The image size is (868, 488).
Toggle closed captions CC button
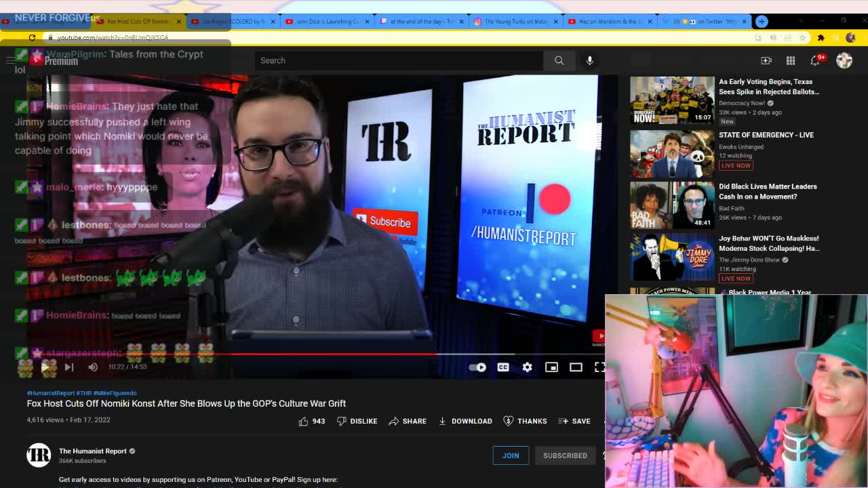click(x=503, y=367)
